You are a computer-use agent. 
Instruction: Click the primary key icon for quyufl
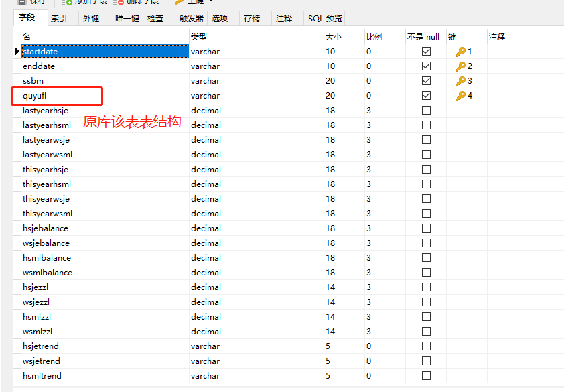pyautogui.click(x=460, y=96)
